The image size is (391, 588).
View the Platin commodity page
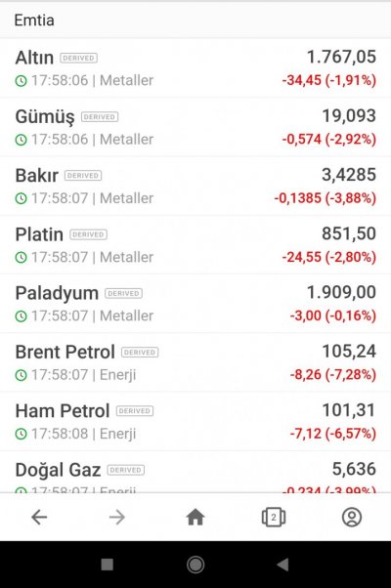click(x=195, y=244)
